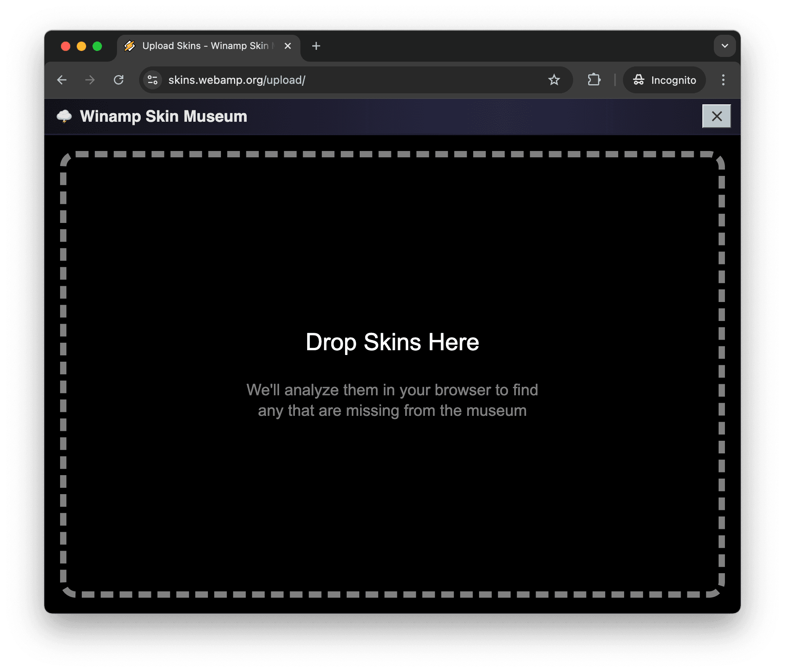
Task: Open a new tab with plus
Action: (x=316, y=46)
